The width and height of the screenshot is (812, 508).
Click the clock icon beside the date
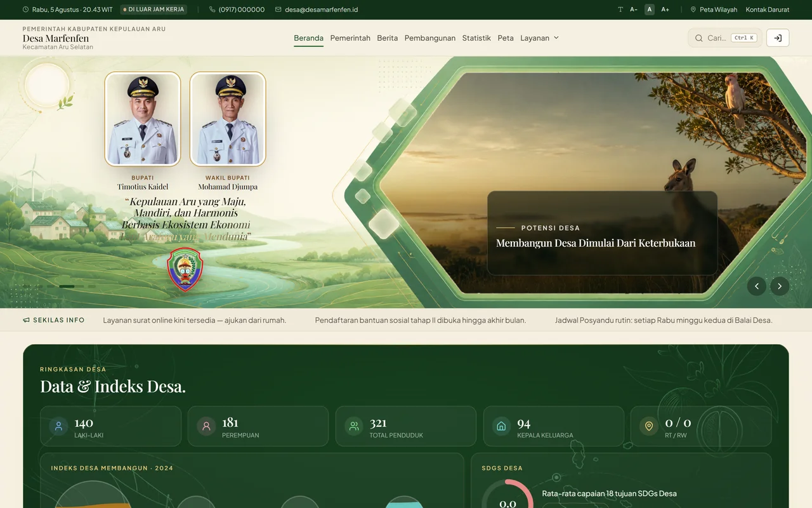[x=25, y=10]
